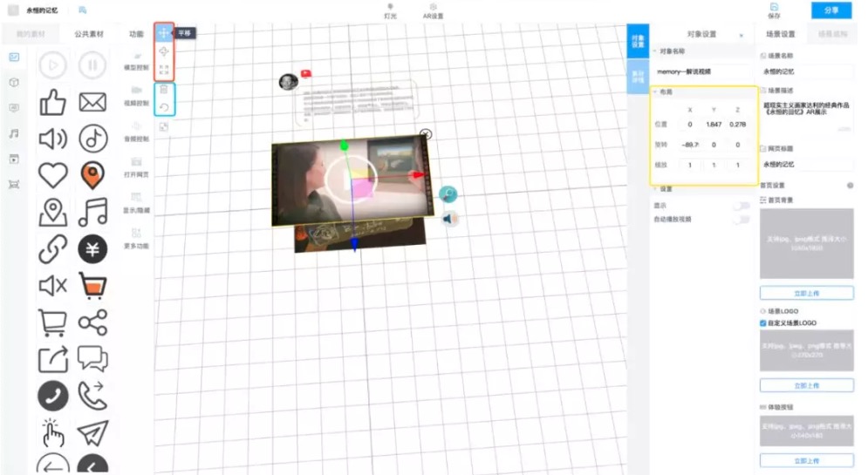
Task: Pick the circled music note icon asset
Action: pos(92,139)
